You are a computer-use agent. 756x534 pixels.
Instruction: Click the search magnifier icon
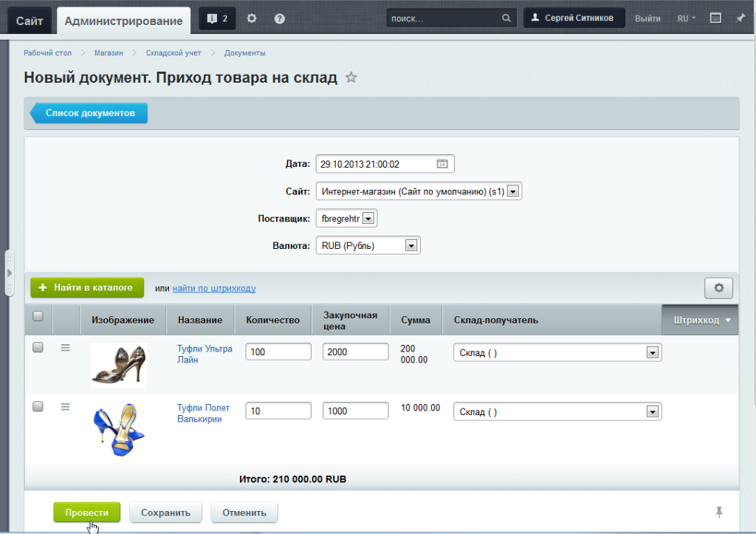tap(506, 18)
